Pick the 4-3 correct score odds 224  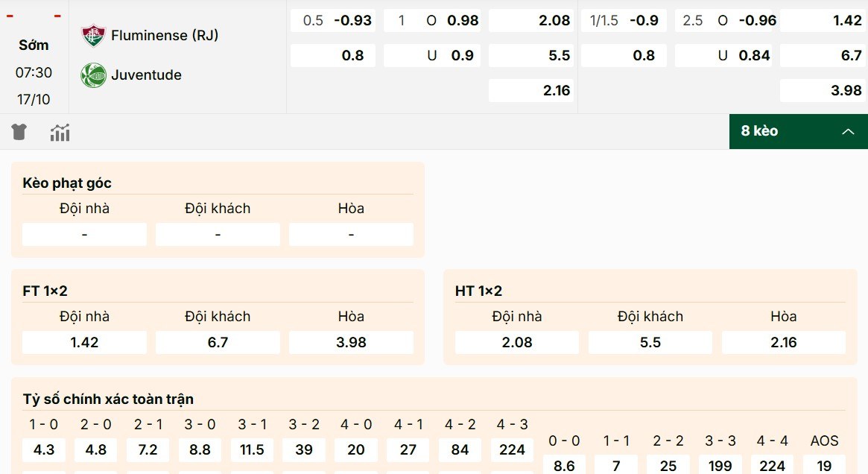pos(512,450)
